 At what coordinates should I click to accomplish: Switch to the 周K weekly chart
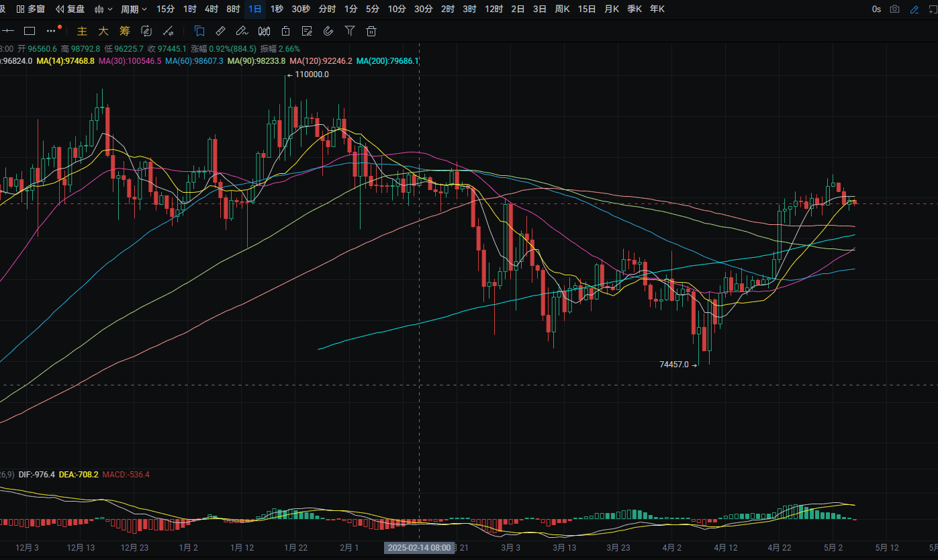pos(562,9)
